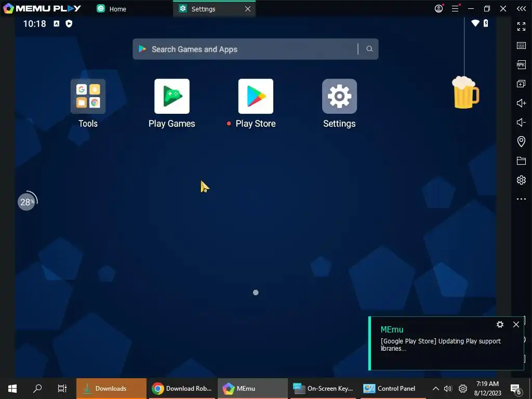This screenshot has height=399, width=532.
Task: Switch to Downloads window in taskbar
Action: [x=111, y=389]
